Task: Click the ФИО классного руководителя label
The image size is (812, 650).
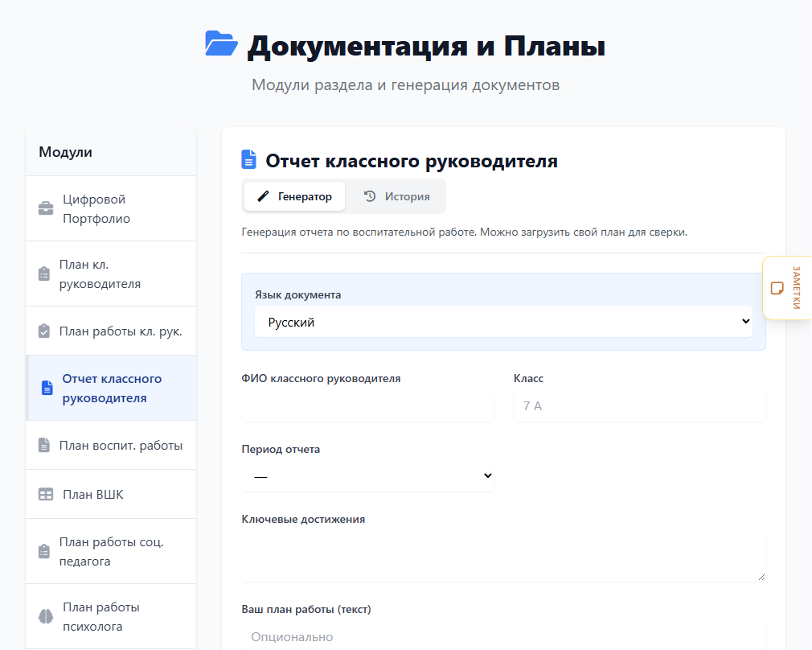Action: pyautogui.click(x=321, y=378)
